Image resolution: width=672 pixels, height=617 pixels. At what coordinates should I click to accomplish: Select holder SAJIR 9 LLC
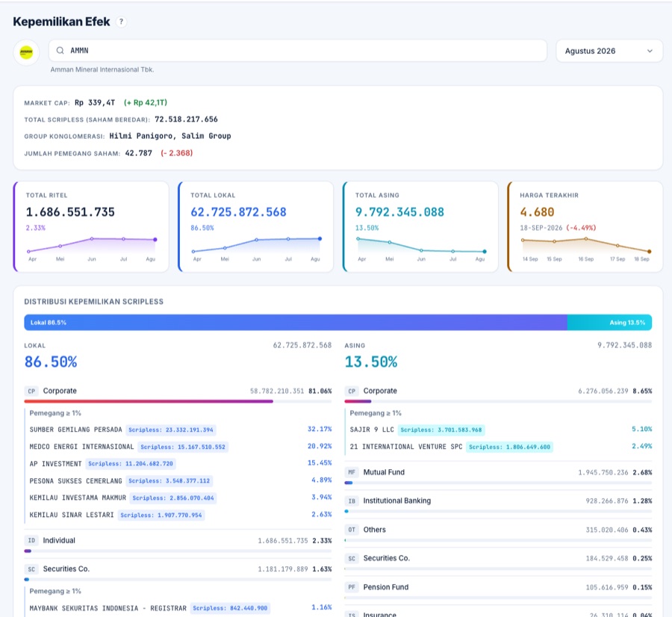coord(372,430)
